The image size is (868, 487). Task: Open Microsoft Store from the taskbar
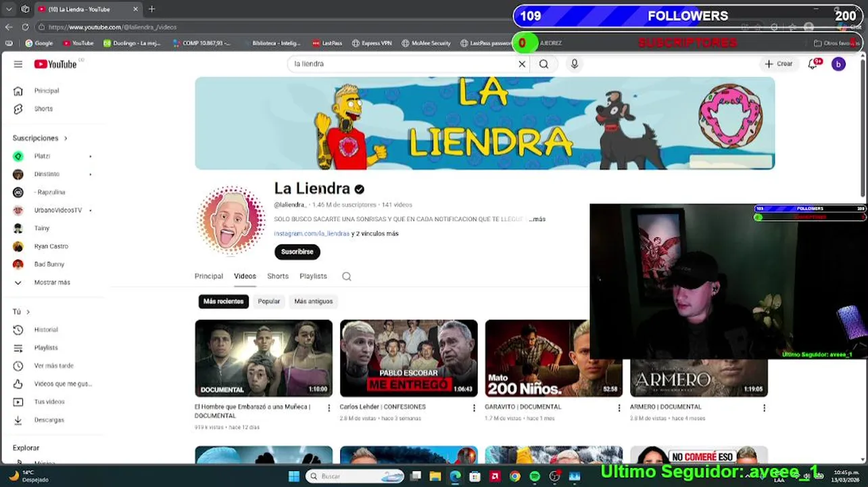tap(475, 476)
